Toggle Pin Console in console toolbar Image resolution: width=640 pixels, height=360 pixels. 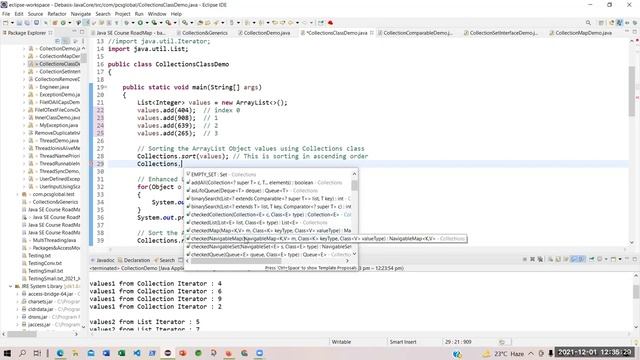click(591, 259)
